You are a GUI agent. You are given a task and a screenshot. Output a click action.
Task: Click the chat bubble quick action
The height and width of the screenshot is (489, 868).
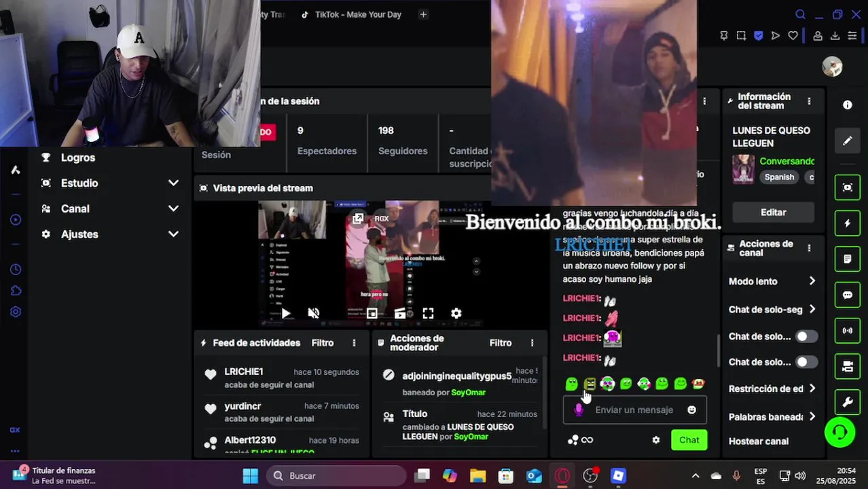[x=847, y=295]
